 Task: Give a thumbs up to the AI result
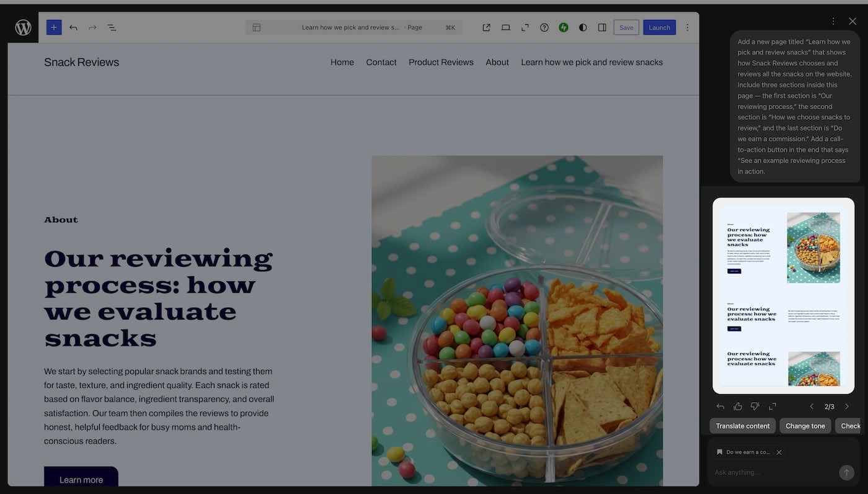point(738,406)
